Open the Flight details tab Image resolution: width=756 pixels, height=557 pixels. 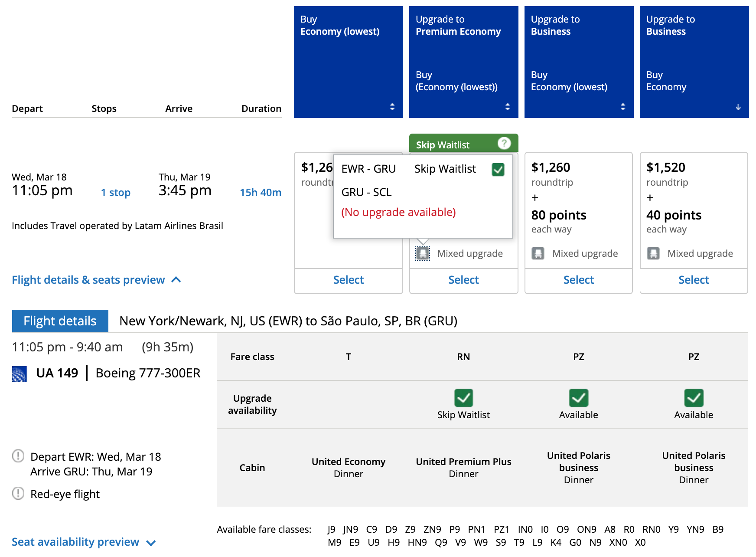point(60,321)
